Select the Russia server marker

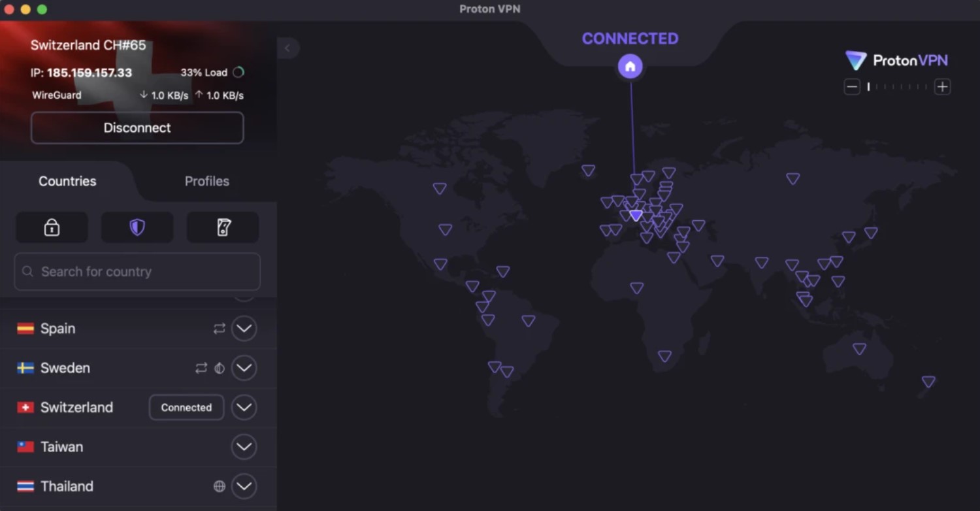pos(792,178)
